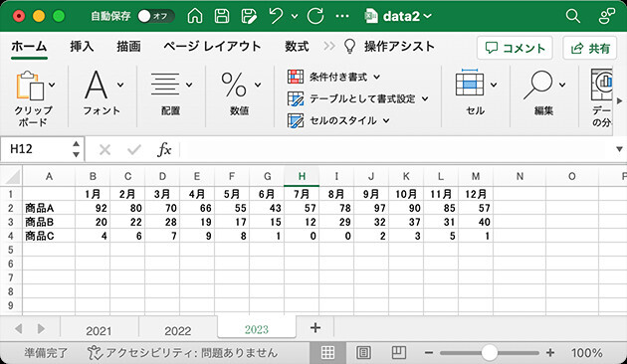Click the formula cancel X icon

pos(104,150)
